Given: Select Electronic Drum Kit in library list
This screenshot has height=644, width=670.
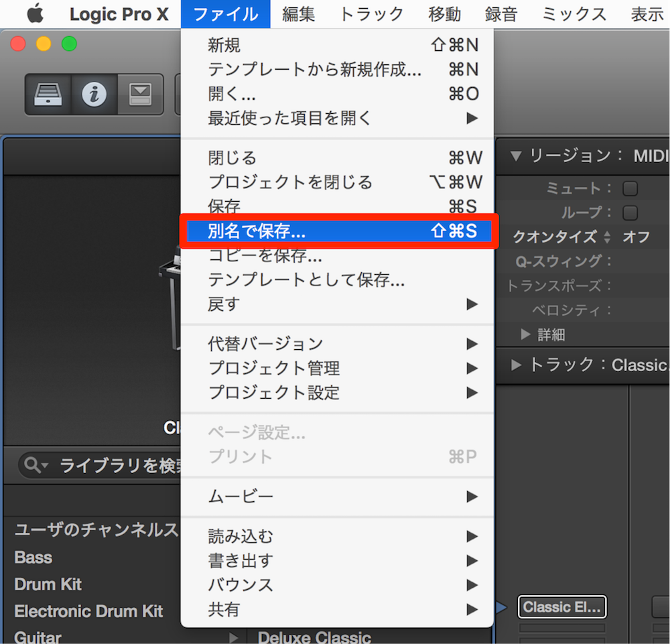Looking at the screenshot, I should point(89,612).
